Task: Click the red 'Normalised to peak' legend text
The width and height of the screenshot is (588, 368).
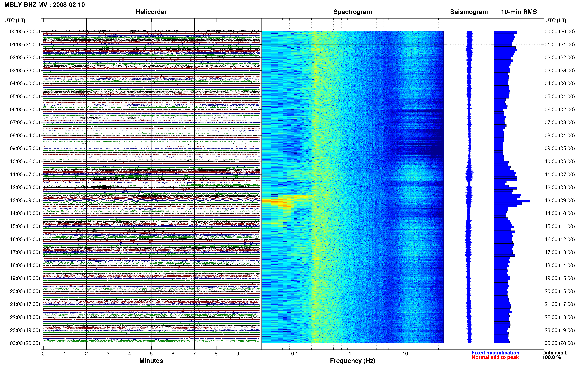Action: (x=495, y=357)
